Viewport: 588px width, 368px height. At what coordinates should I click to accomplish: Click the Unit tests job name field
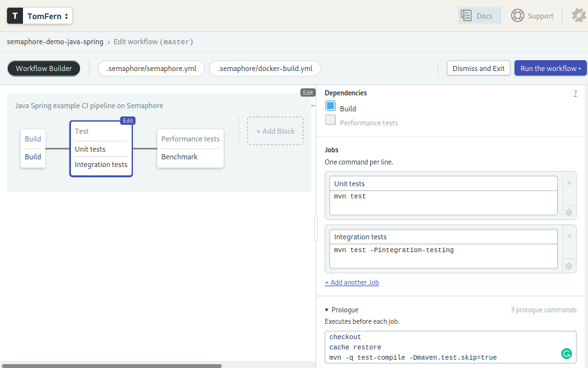444,184
